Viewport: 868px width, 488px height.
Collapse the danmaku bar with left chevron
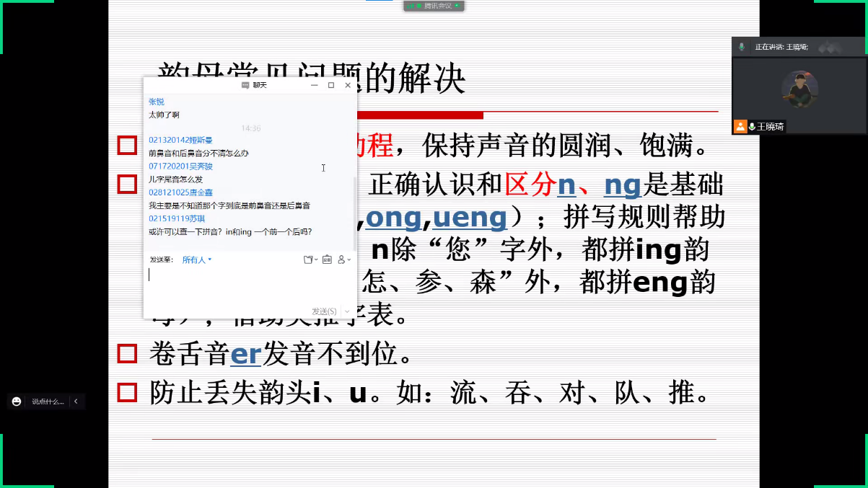(76, 402)
